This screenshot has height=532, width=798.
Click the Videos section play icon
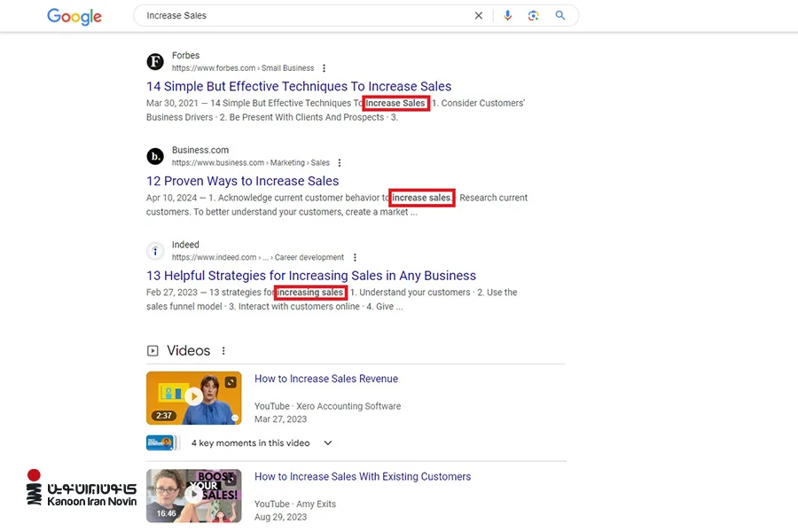point(153,351)
